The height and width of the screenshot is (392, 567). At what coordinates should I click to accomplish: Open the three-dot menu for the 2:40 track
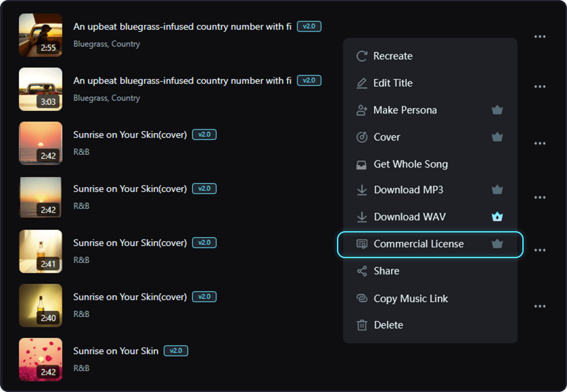coord(539,306)
